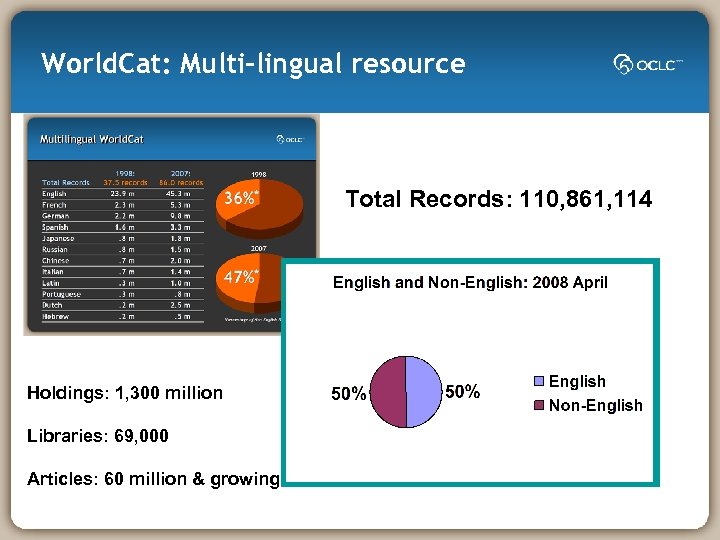Click the 'Japanese' row label in the table

click(58, 238)
